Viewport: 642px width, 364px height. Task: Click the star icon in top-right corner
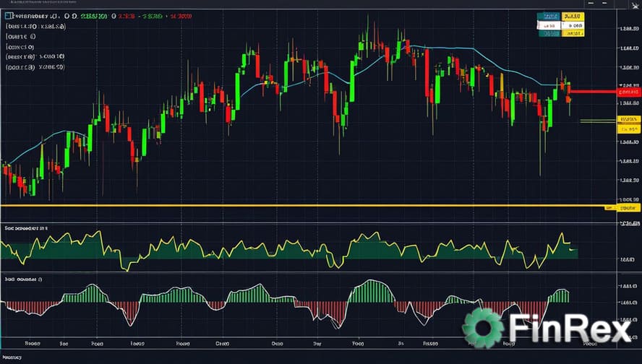tap(634, 6)
